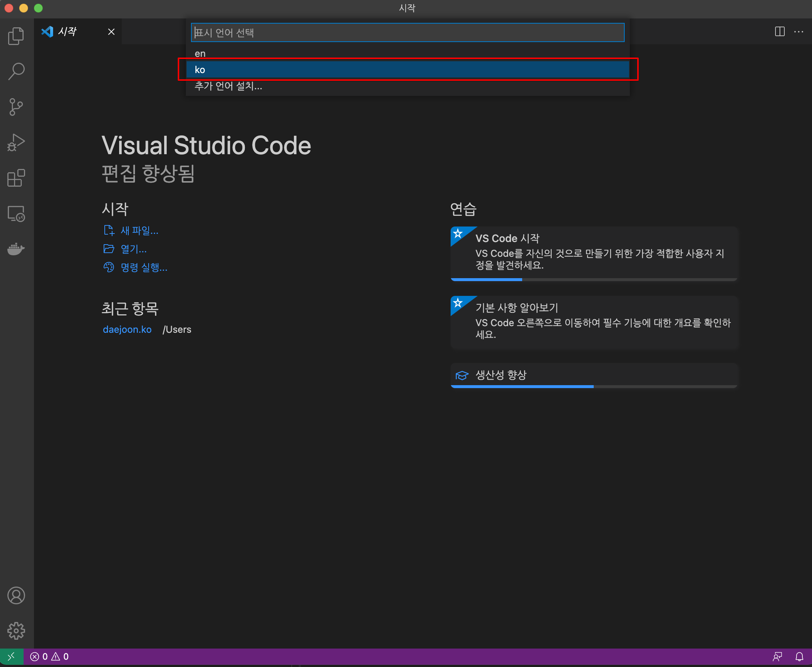
Task: Click the '새 파일...' link
Action: tap(139, 231)
